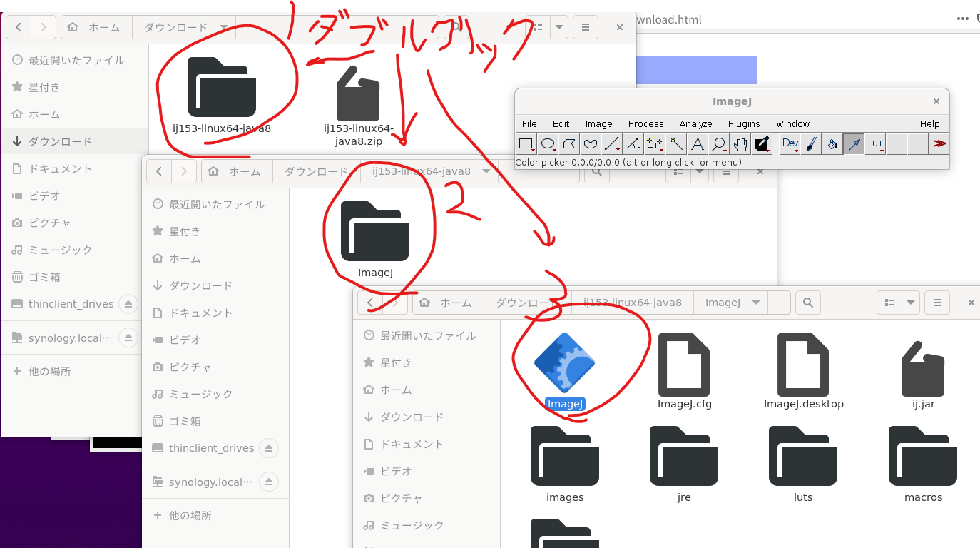Screen dimensions: 980x548
Task: Select the black Color picker dropper tool
Action: click(762, 144)
